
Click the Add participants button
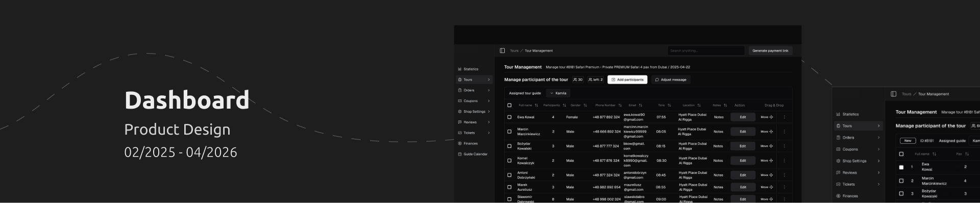[x=627, y=80]
